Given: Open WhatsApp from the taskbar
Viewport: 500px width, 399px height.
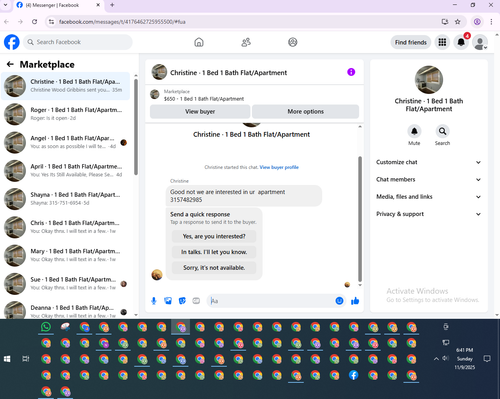Looking at the screenshot, I should tap(46, 327).
